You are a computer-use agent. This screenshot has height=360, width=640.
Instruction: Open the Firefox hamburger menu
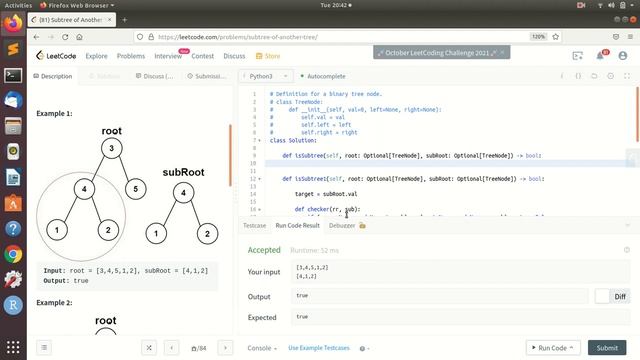[x=630, y=37]
